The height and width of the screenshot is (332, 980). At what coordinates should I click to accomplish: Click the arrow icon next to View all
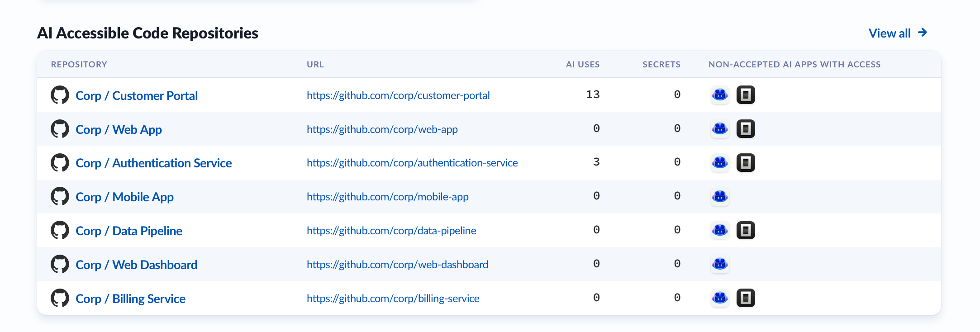click(923, 33)
